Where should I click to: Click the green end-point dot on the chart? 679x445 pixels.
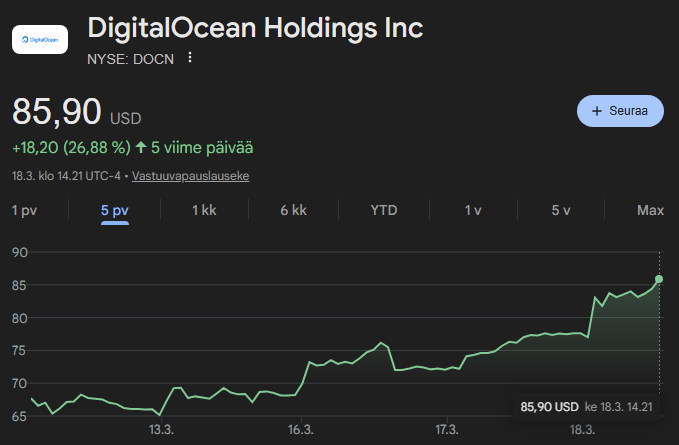(x=659, y=279)
